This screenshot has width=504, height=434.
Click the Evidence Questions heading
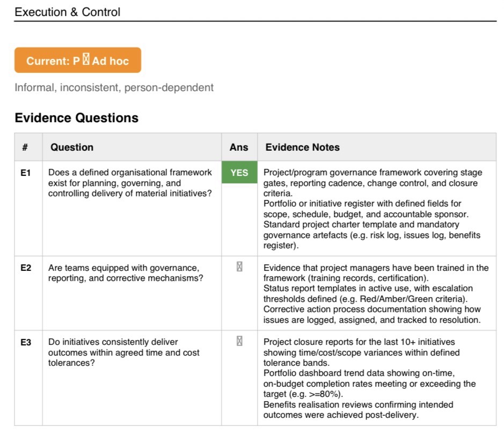[77, 117]
